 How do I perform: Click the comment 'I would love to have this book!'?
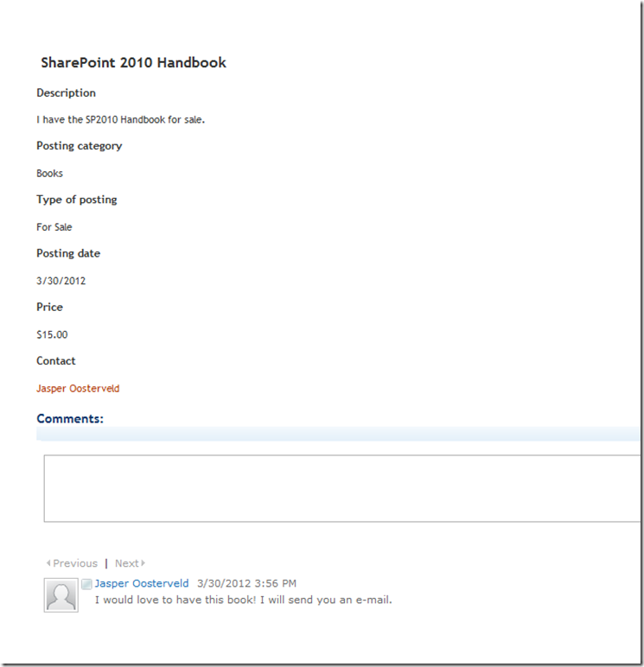pyautogui.click(x=175, y=600)
